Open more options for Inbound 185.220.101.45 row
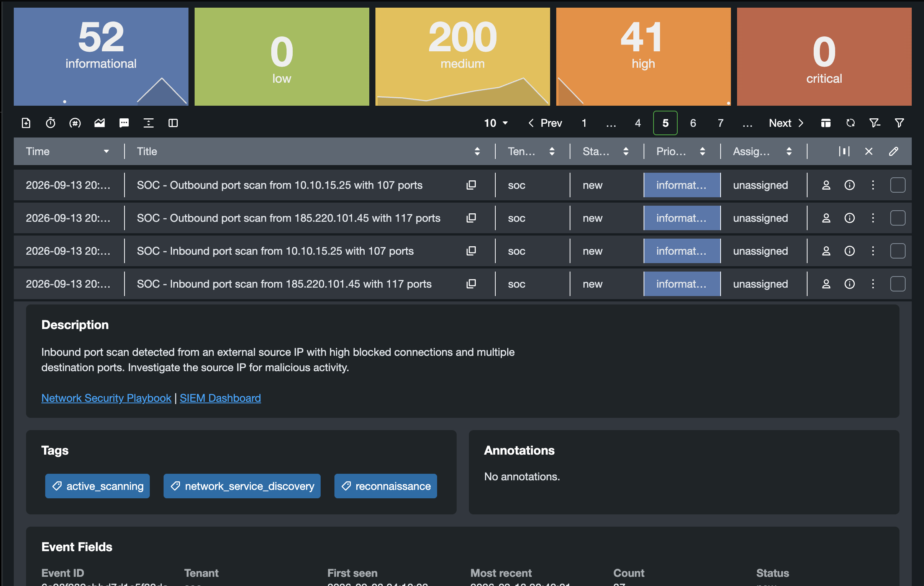Viewport: 924px width, 586px height. click(873, 284)
